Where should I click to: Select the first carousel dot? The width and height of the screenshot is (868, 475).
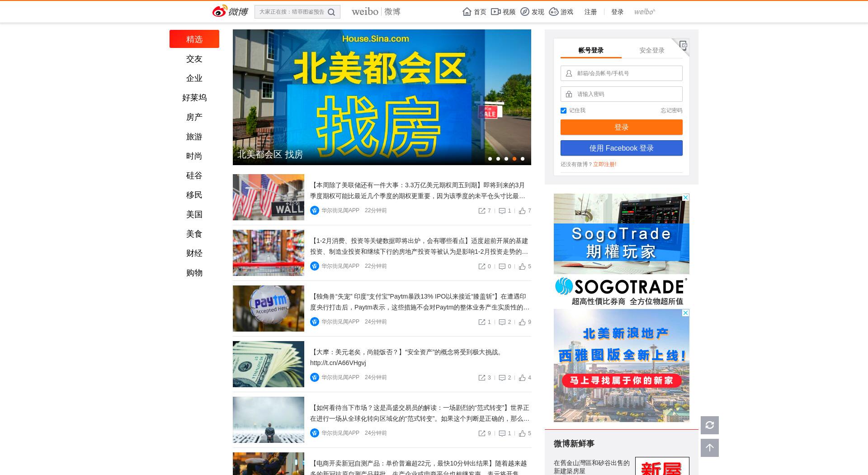click(490, 159)
